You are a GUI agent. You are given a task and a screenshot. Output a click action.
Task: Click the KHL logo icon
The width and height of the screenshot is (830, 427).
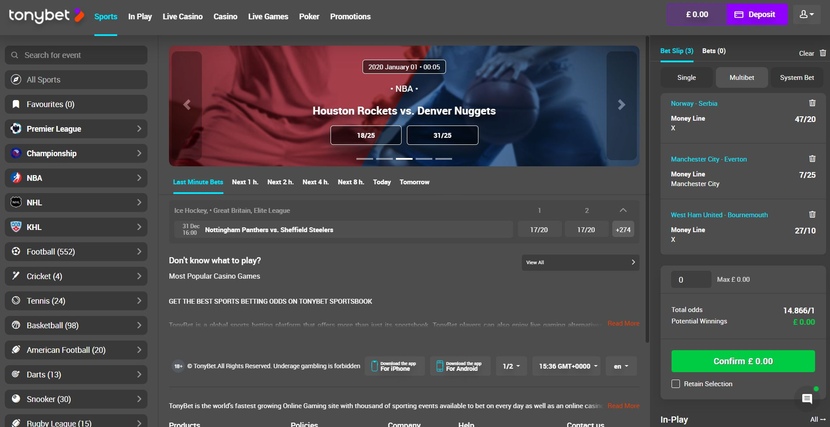16,227
